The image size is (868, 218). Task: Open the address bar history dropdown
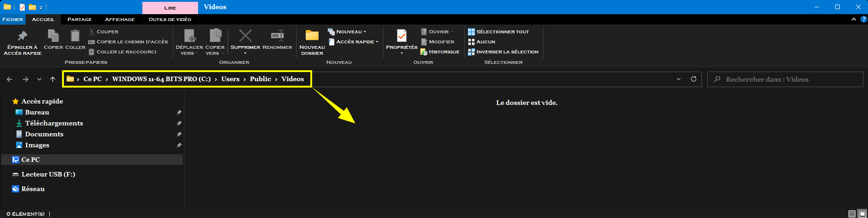[679, 79]
